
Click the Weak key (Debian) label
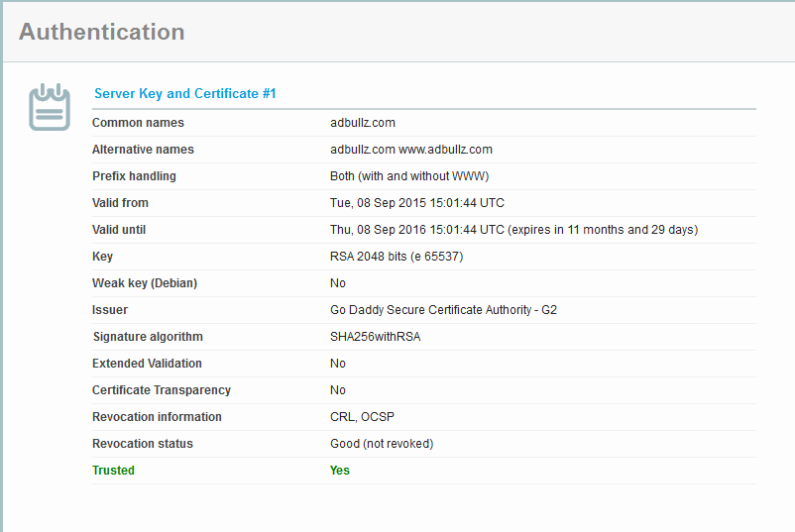click(x=145, y=283)
